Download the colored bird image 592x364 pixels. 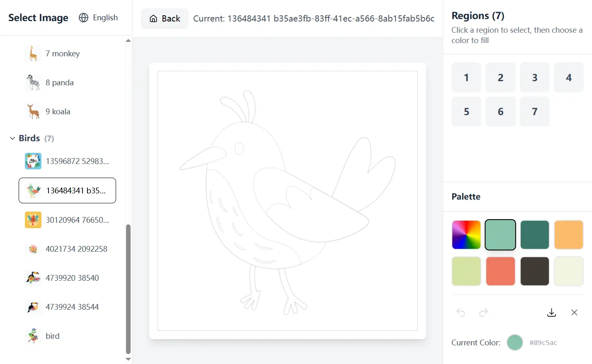551,313
